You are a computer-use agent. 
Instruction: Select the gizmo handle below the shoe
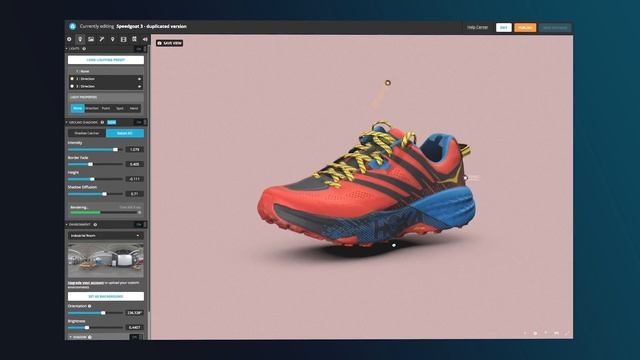tap(394, 245)
